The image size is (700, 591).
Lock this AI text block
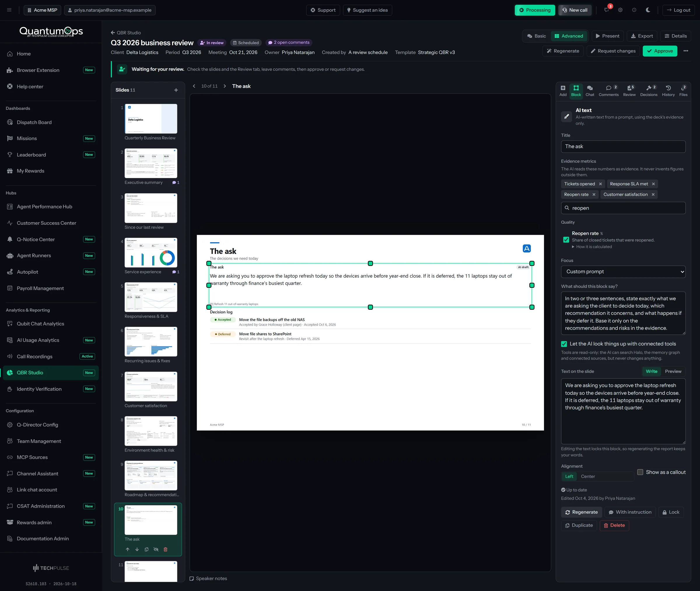tap(671, 512)
